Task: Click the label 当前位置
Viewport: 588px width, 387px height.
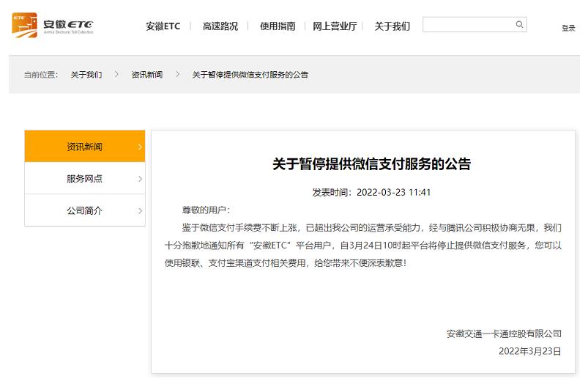Action: click(x=41, y=75)
